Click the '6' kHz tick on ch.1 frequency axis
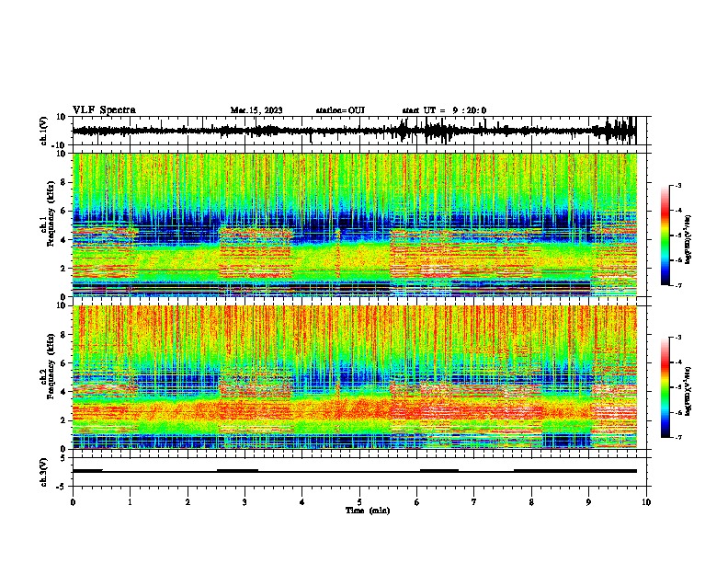 click(x=63, y=211)
